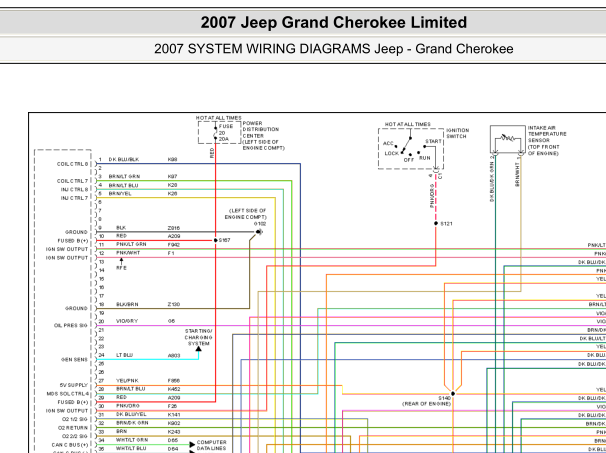Click the 'G102' ground label
Screen dimensions: 606x453
(260, 223)
